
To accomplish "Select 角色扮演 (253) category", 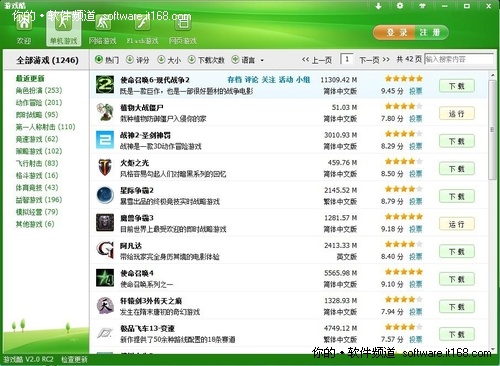I will [x=39, y=90].
